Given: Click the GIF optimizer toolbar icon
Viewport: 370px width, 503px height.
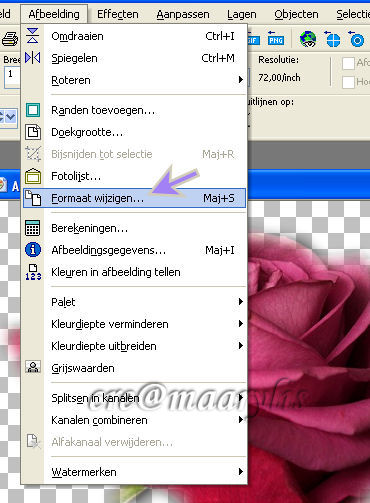Looking at the screenshot, I should coord(253,40).
